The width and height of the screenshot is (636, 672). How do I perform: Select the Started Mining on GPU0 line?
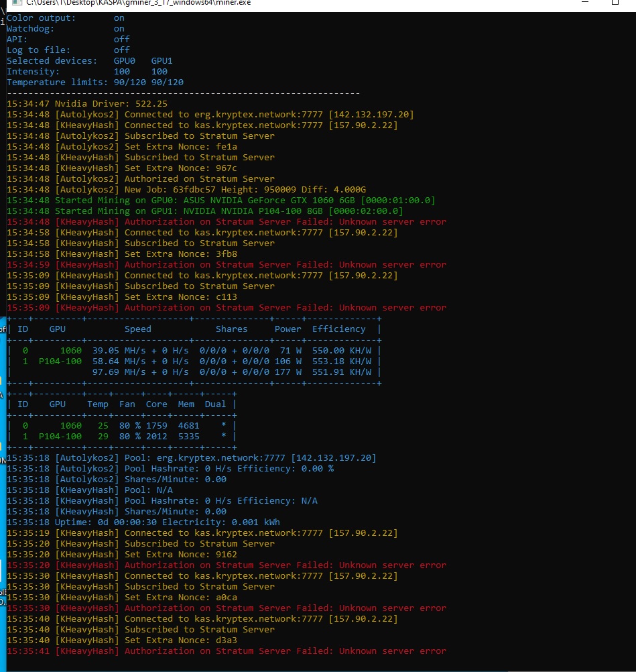click(220, 201)
